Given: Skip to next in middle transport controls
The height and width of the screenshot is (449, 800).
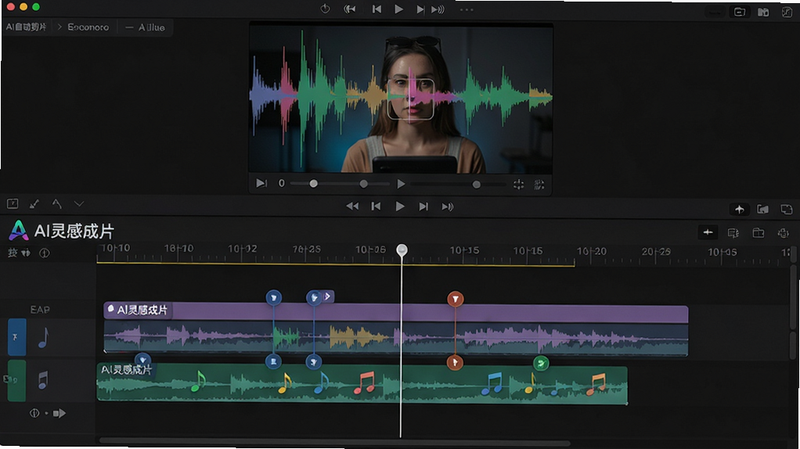Looking at the screenshot, I should [423, 207].
